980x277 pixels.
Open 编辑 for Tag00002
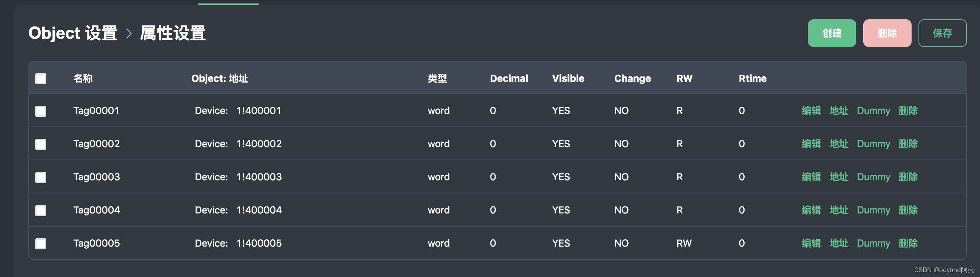tap(811, 144)
